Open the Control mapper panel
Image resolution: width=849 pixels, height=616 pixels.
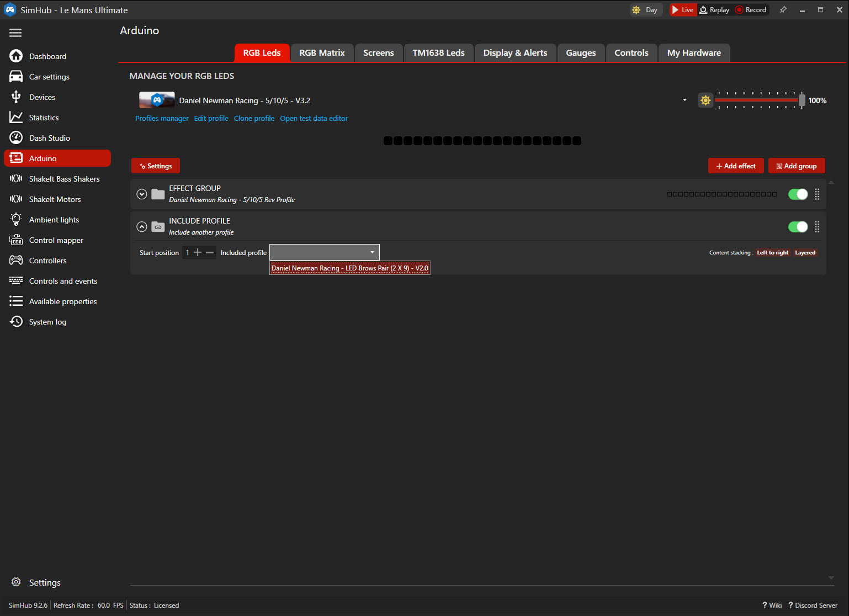pos(57,240)
